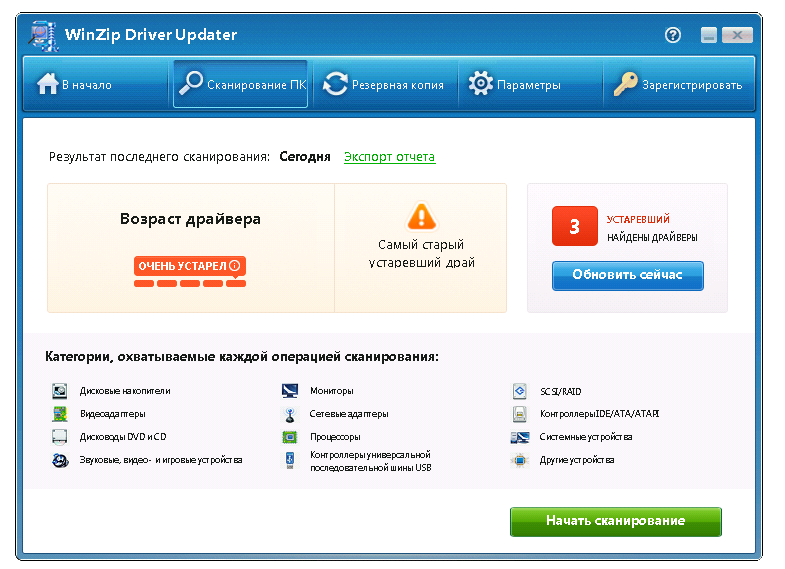Click the SCSI/RAID icon

point(520,391)
